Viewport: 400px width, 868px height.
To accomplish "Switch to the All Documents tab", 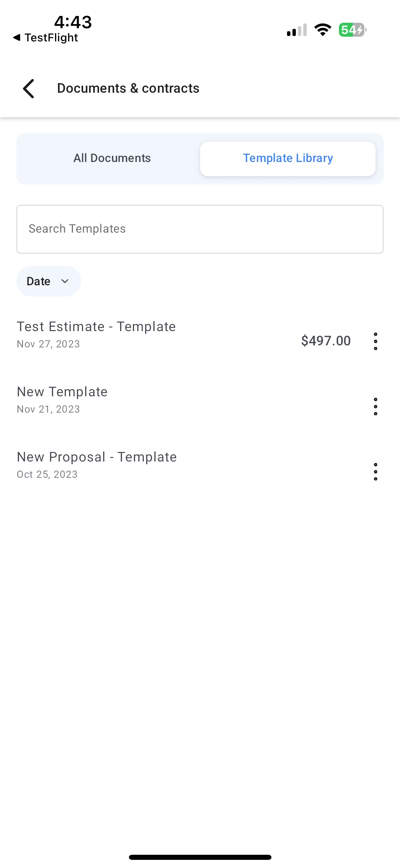I will pyautogui.click(x=112, y=158).
